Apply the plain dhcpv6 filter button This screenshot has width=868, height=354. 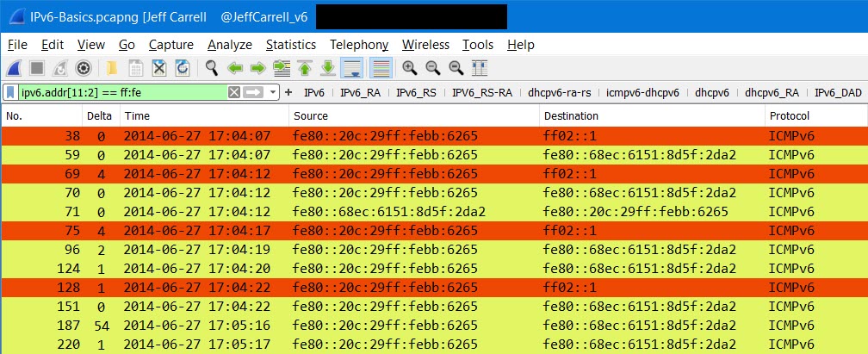click(712, 92)
